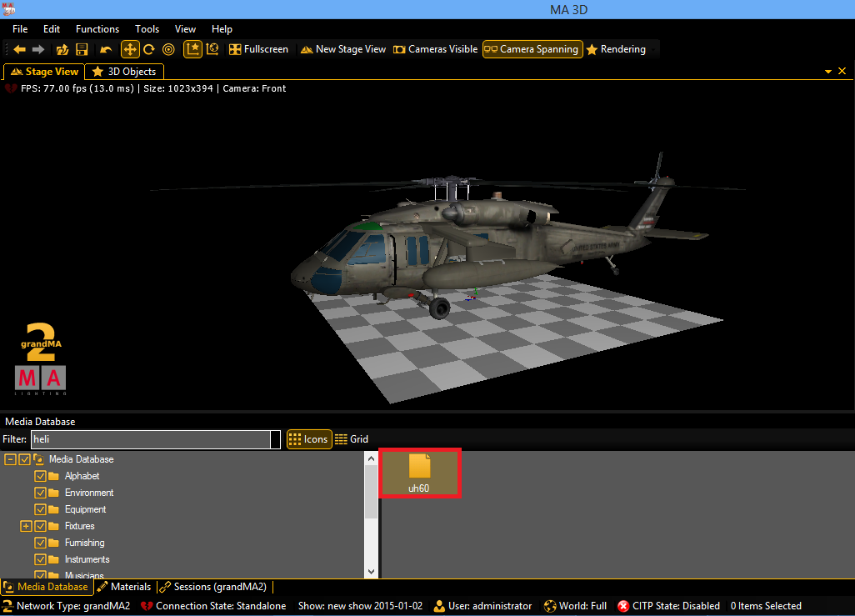Click the save (floppy disk) icon

point(82,49)
